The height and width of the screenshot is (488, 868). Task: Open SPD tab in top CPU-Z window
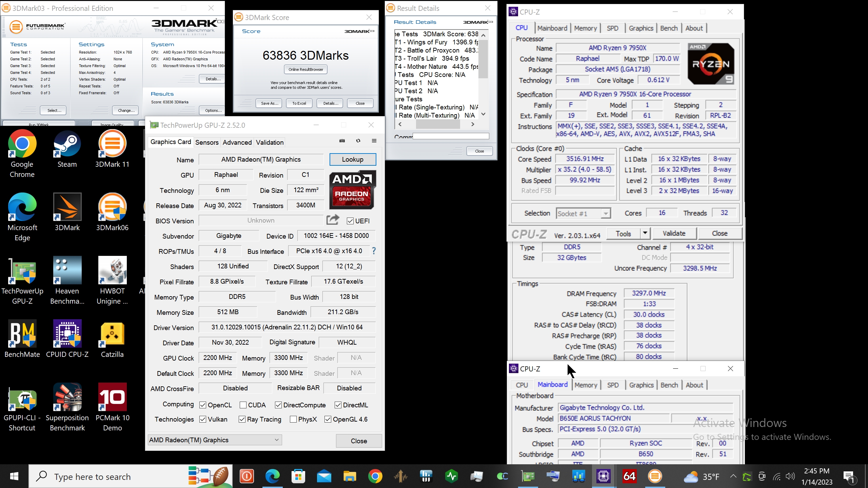coord(612,28)
